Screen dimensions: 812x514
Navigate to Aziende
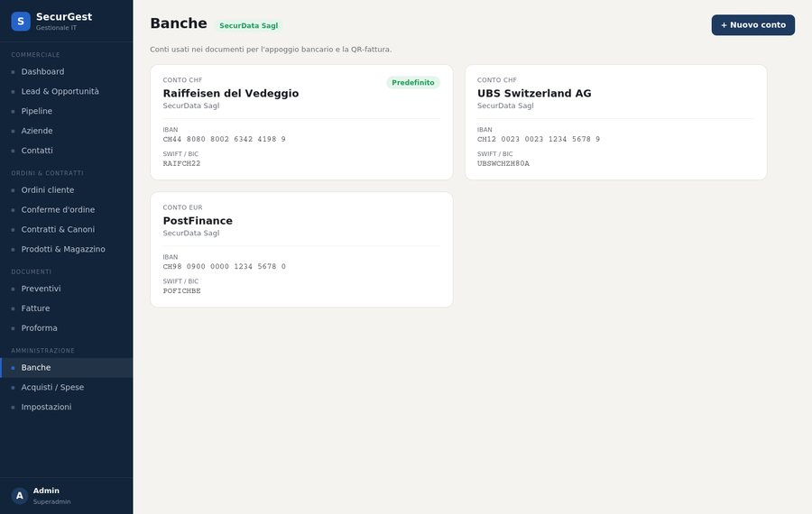click(x=66, y=131)
